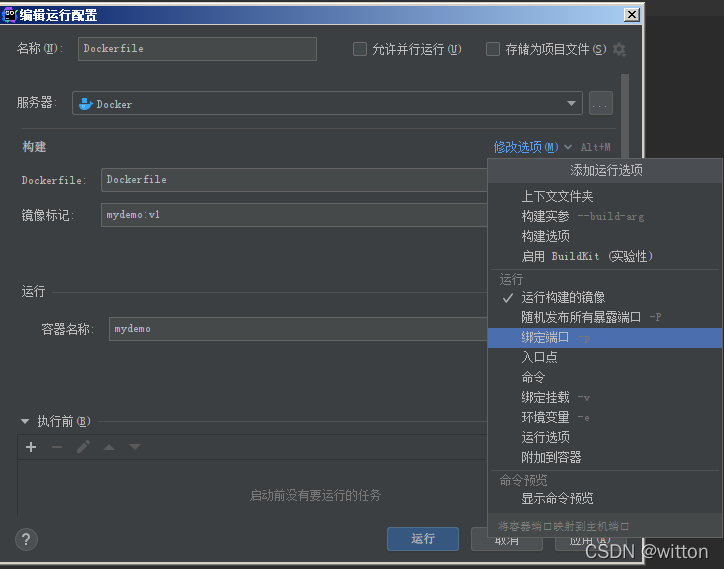The image size is (724, 569).
Task: Click the 镜像标记 field showing mydemo:v1
Action: (294, 215)
